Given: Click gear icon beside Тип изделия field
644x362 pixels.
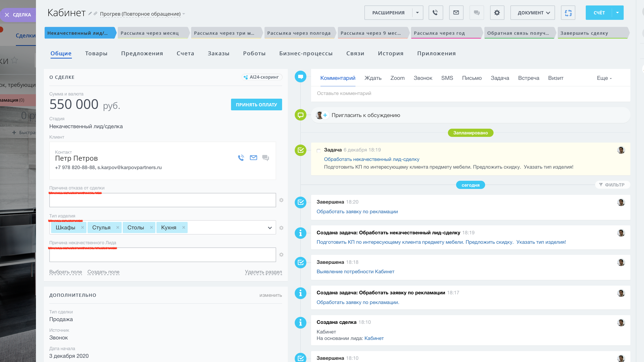Looking at the screenshot, I should (x=281, y=228).
